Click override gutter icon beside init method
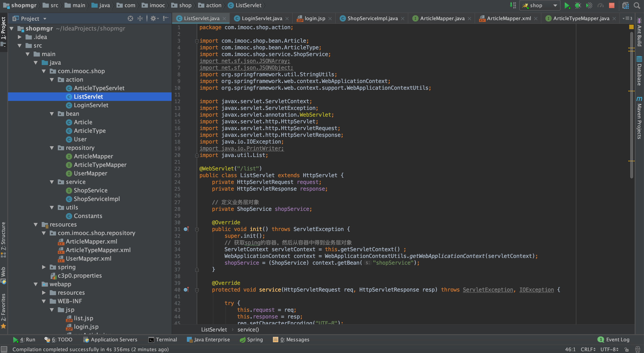 pyautogui.click(x=186, y=229)
